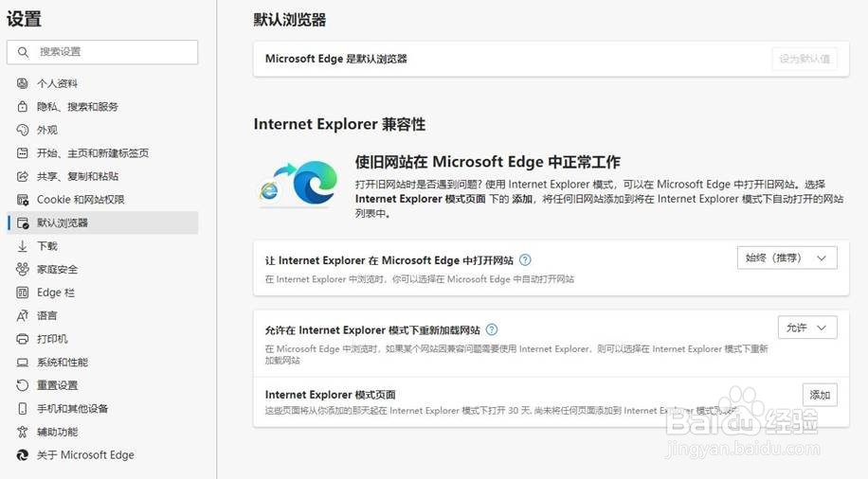Click the 设为默认值 button
868x479 pixels.
point(805,59)
